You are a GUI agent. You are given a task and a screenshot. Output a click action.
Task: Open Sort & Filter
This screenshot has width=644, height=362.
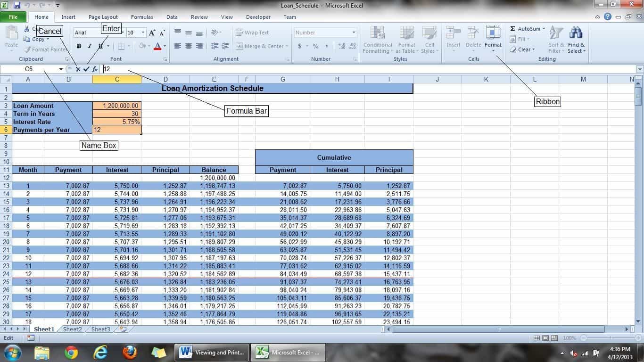pyautogui.click(x=556, y=40)
